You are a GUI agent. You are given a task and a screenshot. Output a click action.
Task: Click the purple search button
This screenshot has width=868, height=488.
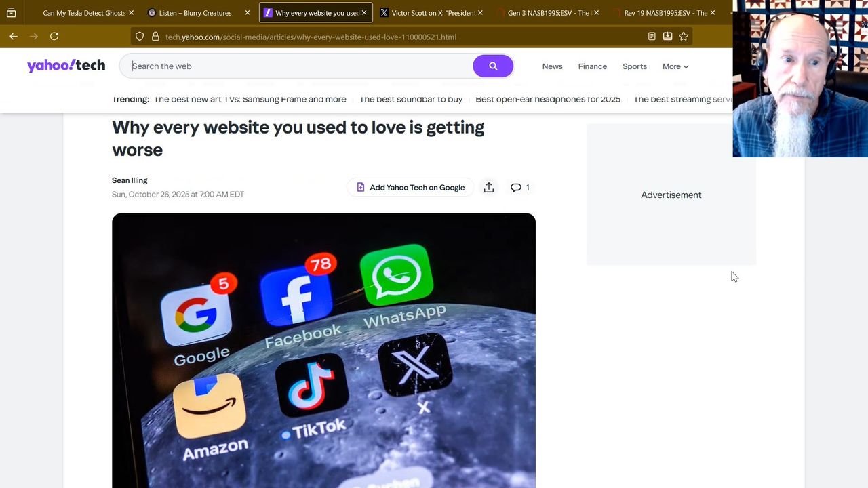pos(493,66)
